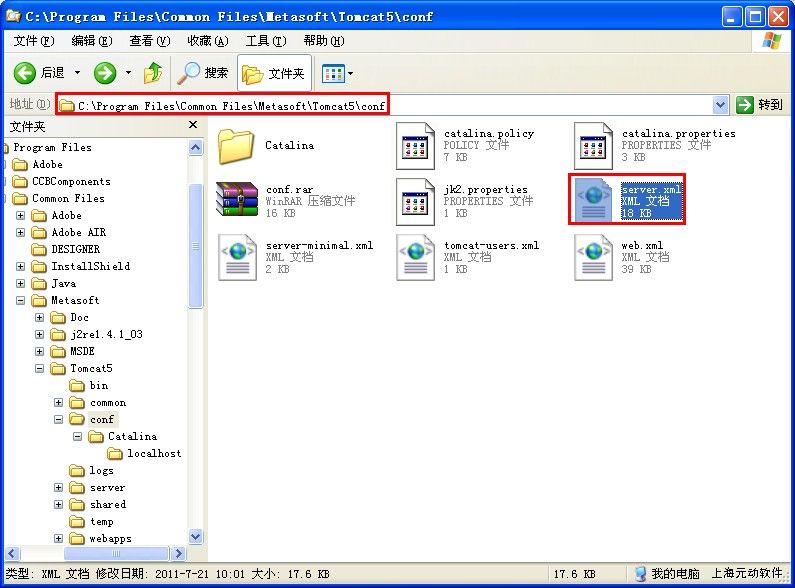
Task: Open the Tools menu
Action: click(265, 41)
